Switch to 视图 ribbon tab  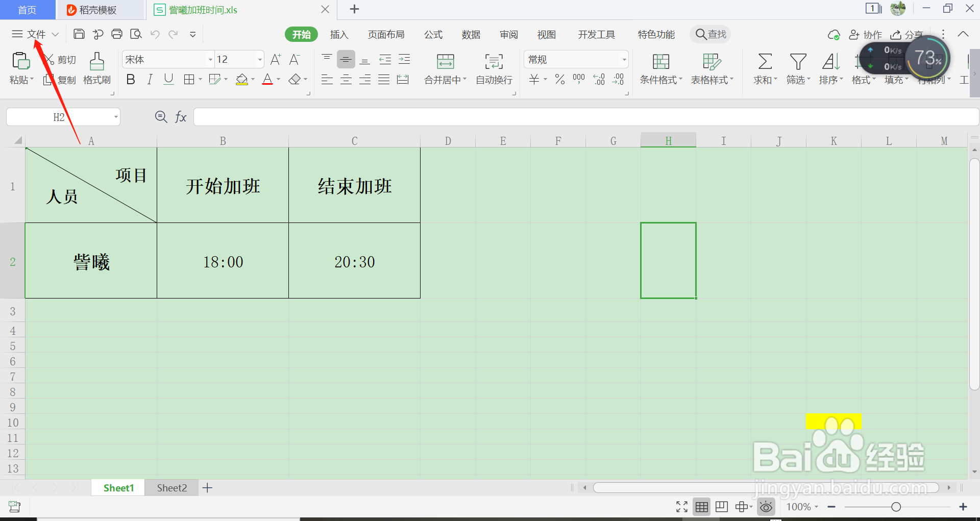point(547,34)
